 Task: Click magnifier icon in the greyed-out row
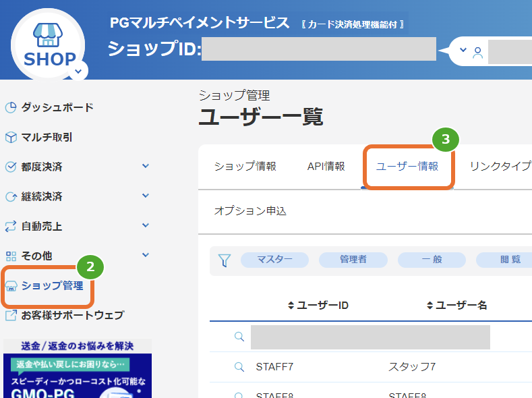(x=239, y=337)
